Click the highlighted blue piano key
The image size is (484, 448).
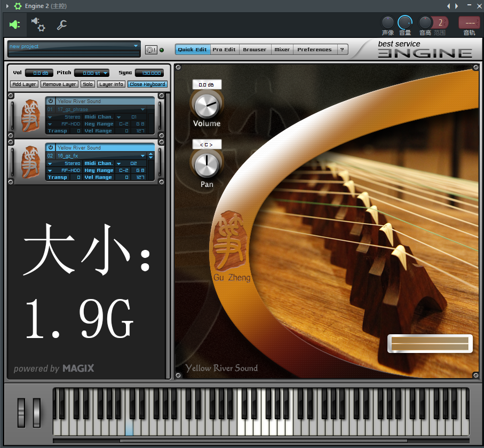coord(129,428)
